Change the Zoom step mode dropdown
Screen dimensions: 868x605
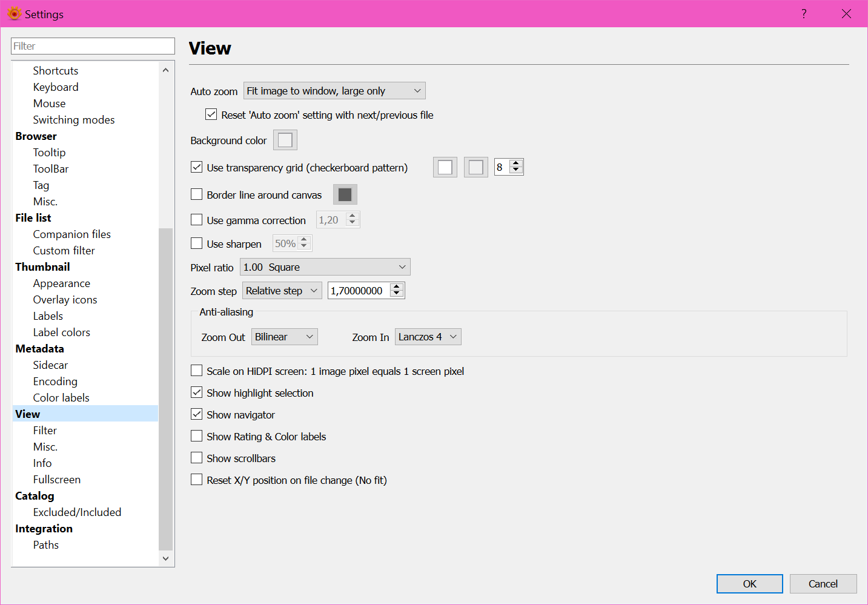282,290
